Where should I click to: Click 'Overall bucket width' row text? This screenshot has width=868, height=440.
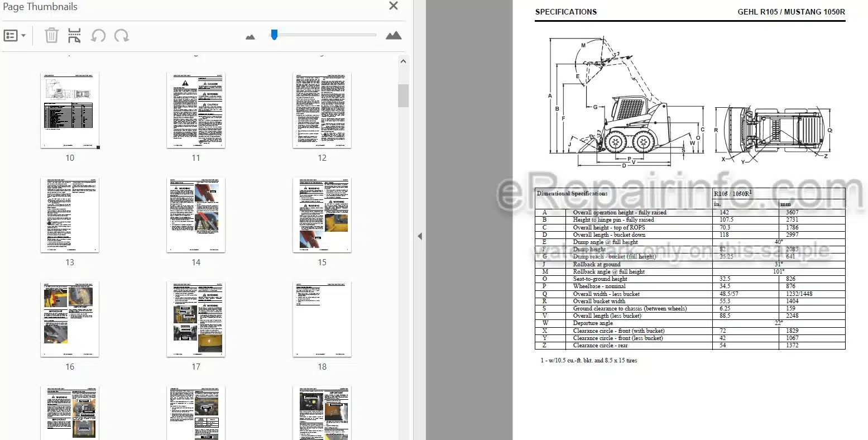click(x=599, y=301)
